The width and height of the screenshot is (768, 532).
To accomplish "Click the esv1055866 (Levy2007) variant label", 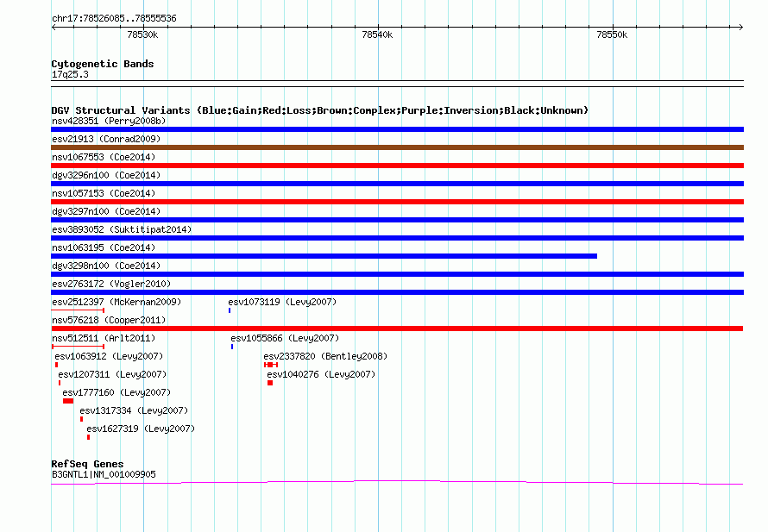I will 285,338.
